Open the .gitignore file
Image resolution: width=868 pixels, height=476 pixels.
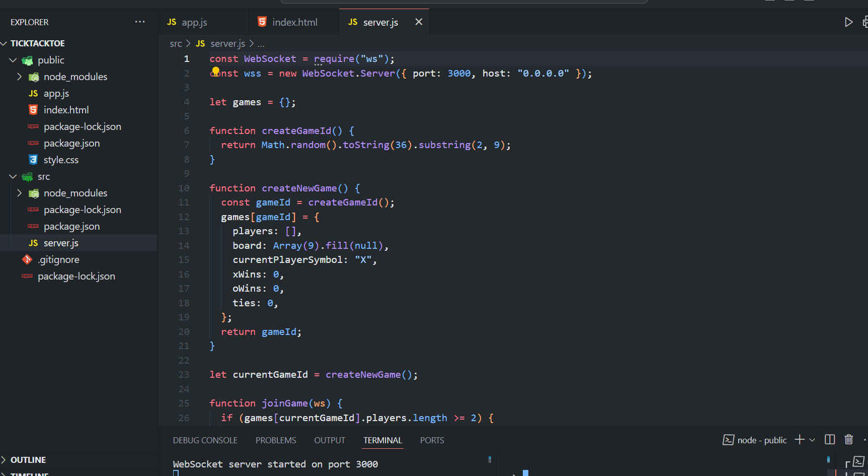[x=59, y=260]
